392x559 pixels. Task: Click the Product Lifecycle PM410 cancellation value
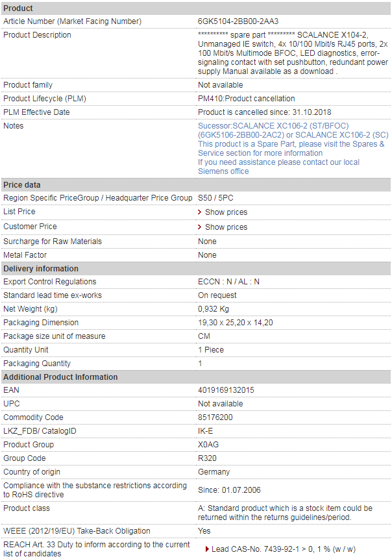point(246,99)
